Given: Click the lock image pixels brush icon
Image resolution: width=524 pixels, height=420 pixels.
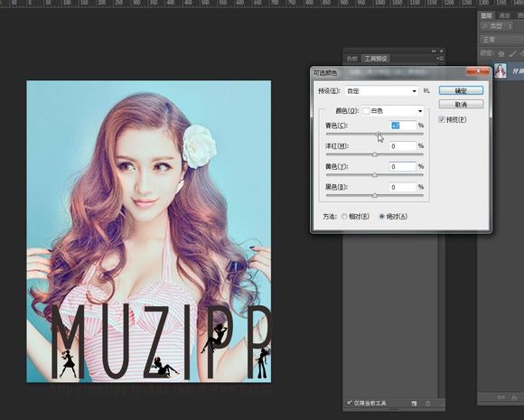Looking at the screenshot, I should coord(512,53).
